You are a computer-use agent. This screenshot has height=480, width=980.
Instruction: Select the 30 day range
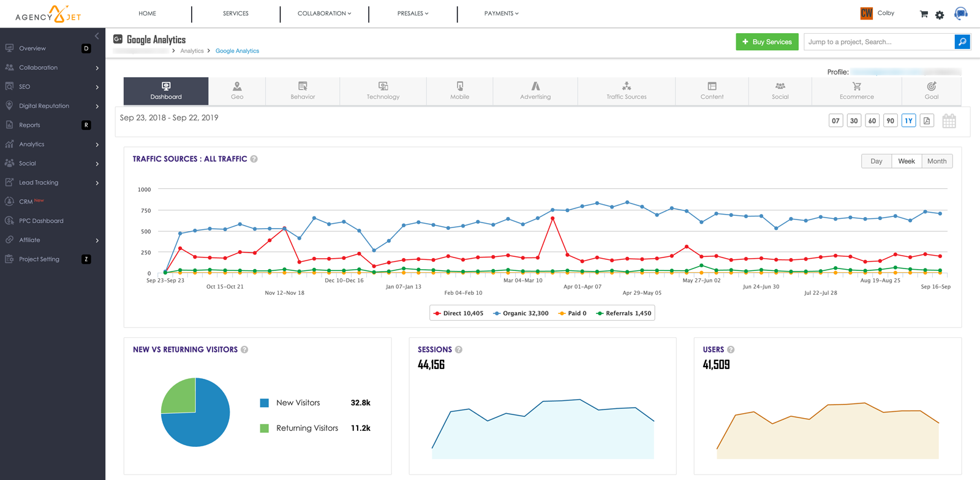click(x=854, y=121)
